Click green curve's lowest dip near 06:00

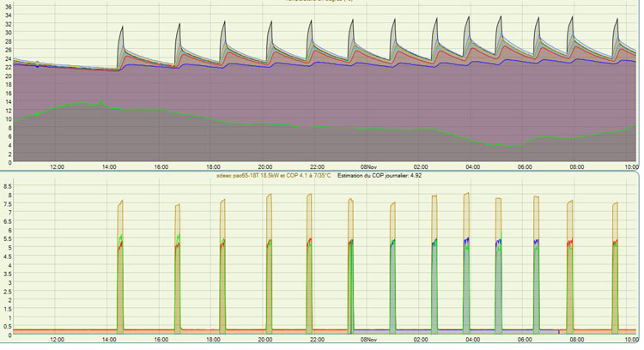[511, 145]
